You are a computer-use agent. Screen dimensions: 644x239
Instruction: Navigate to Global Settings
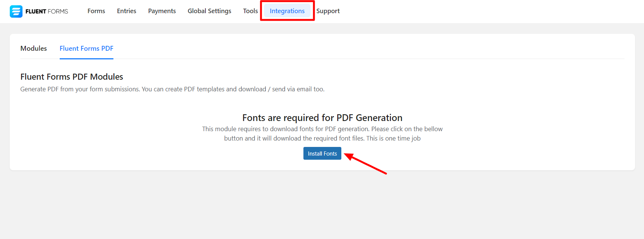coord(209,11)
